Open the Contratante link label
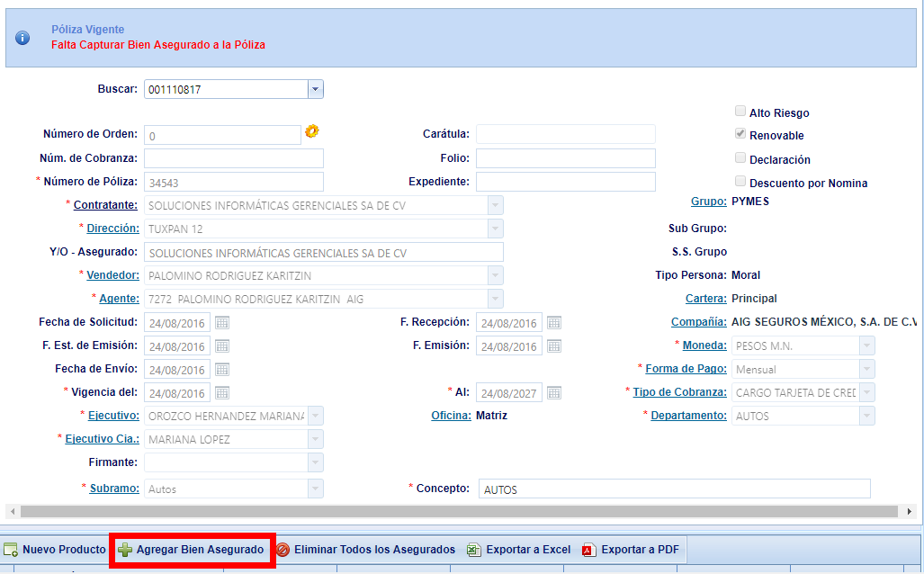Image resolution: width=924 pixels, height=574 pixels. pos(105,205)
